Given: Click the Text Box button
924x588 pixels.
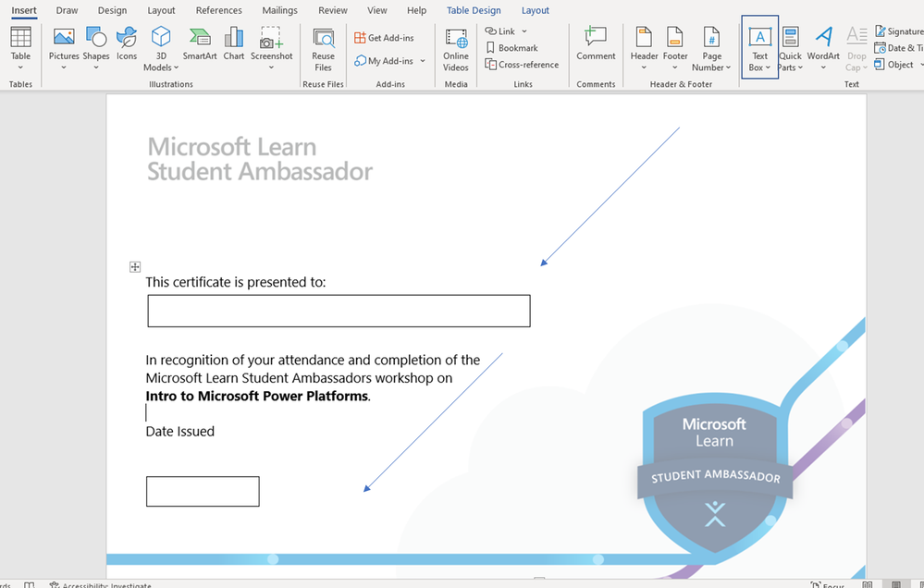Looking at the screenshot, I should click(x=759, y=48).
